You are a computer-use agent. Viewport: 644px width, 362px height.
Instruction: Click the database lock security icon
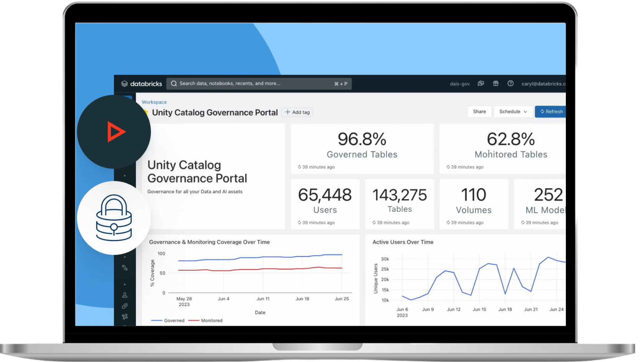[x=114, y=218]
